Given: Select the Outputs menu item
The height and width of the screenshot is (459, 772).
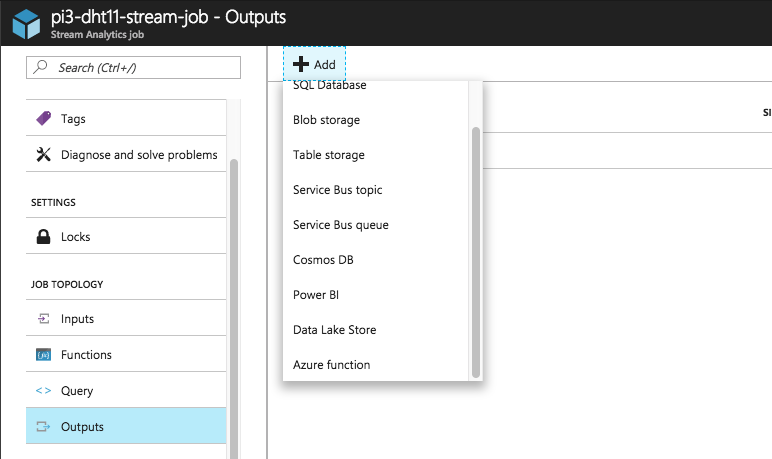Looking at the screenshot, I should 126,426.
